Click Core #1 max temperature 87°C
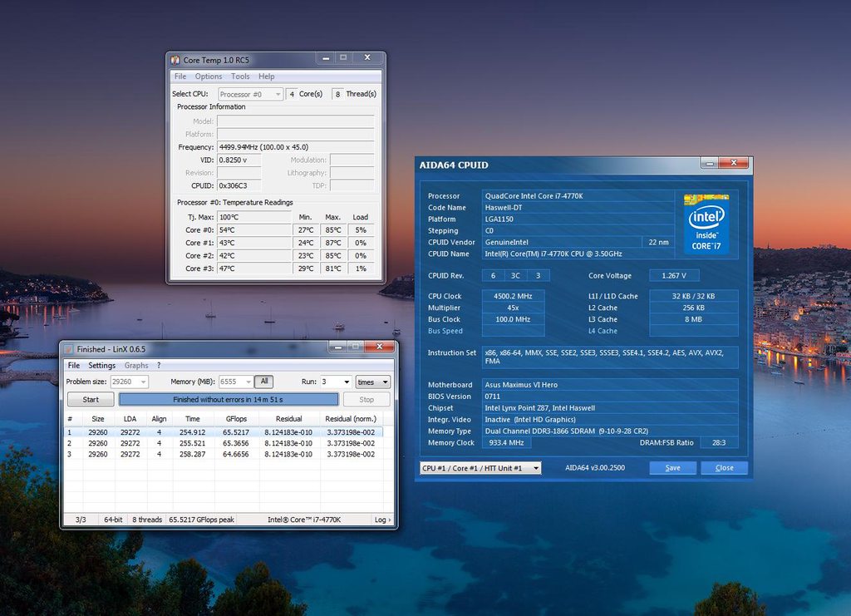The width and height of the screenshot is (851, 616). (333, 243)
